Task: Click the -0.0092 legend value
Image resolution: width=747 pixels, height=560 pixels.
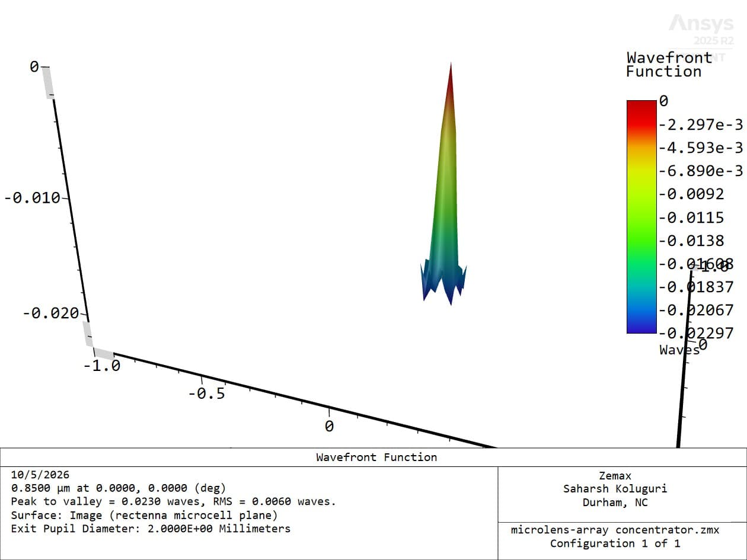Action: point(692,194)
